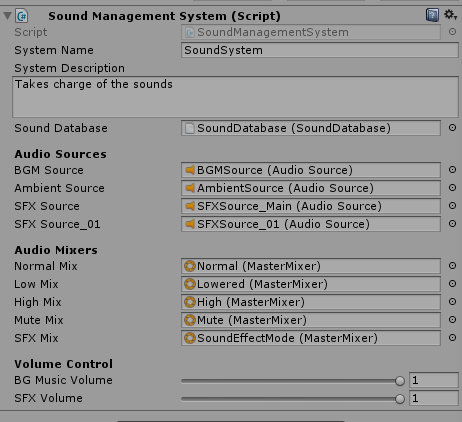Screen dimensions: 462x422
Task: Open object picker for SFX Source_01
Action: 452,224
